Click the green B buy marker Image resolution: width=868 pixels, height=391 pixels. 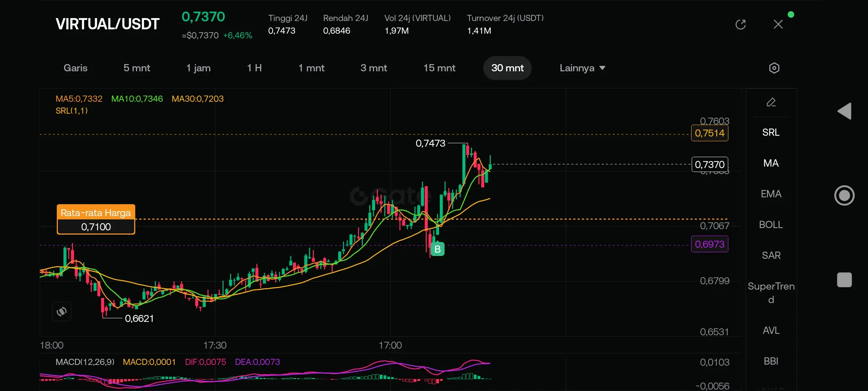438,249
